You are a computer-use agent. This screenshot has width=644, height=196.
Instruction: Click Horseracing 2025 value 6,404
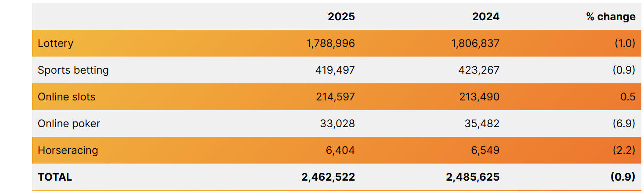(340, 150)
